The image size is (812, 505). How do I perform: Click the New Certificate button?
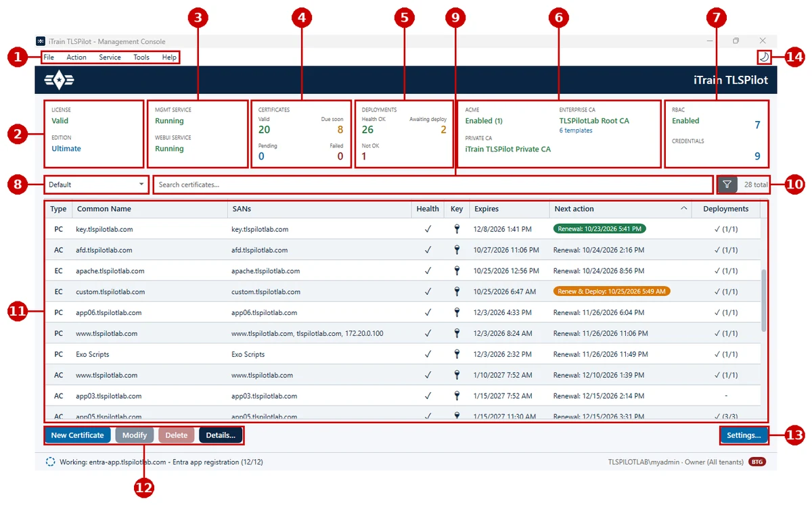tap(78, 435)
